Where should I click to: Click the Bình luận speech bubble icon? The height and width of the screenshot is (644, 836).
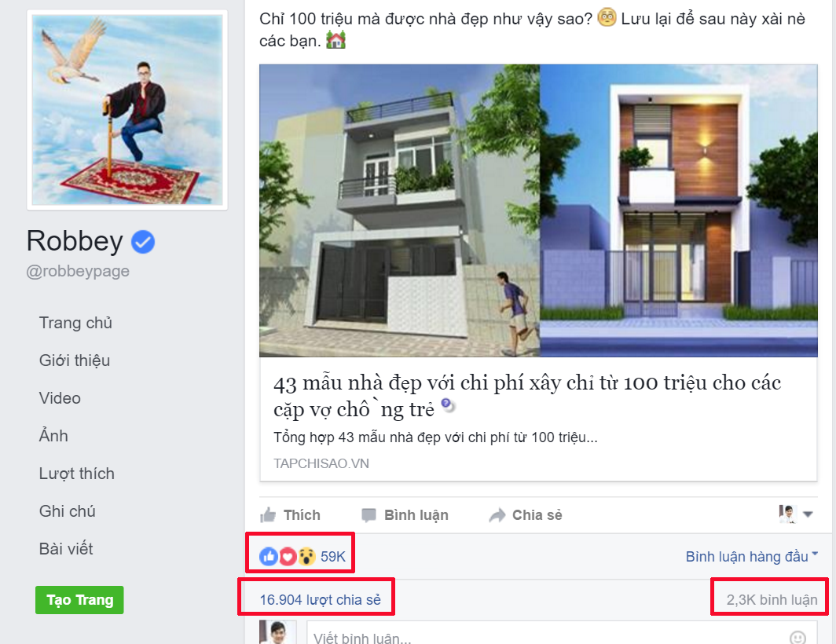(x=368, y=515)
